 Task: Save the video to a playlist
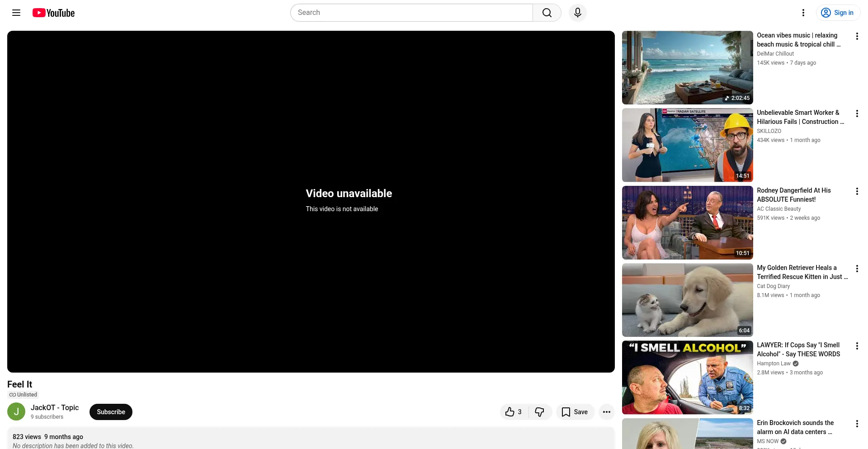(x=575, y=412)
